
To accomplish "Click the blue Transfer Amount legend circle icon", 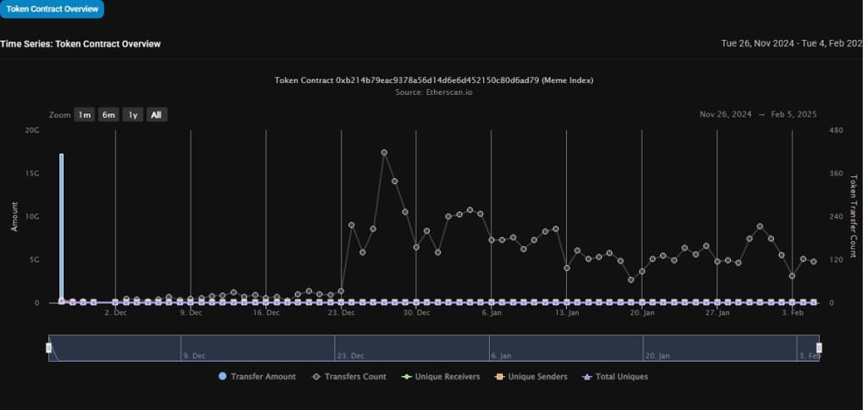I will pyautogui.click(x=223, y=376).
